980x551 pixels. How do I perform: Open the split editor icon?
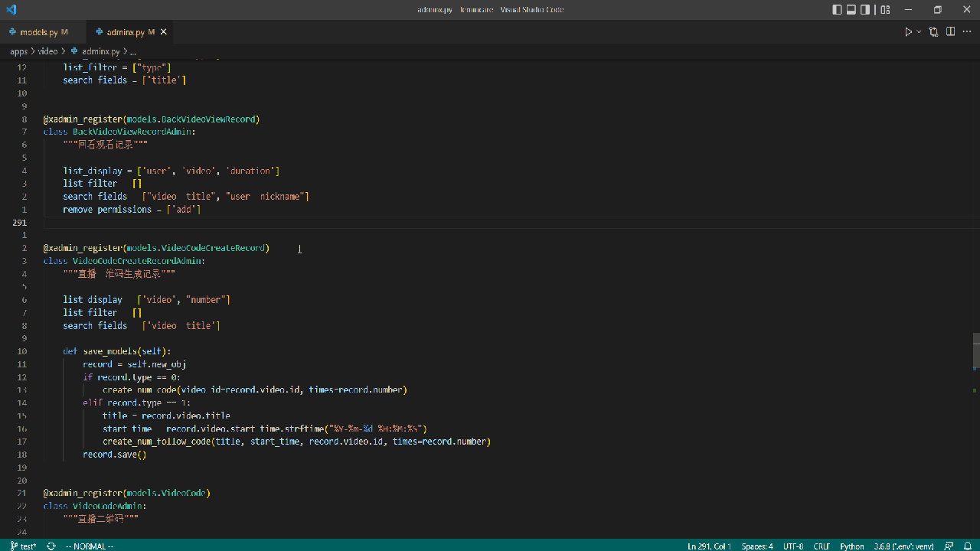pos(949,31)
